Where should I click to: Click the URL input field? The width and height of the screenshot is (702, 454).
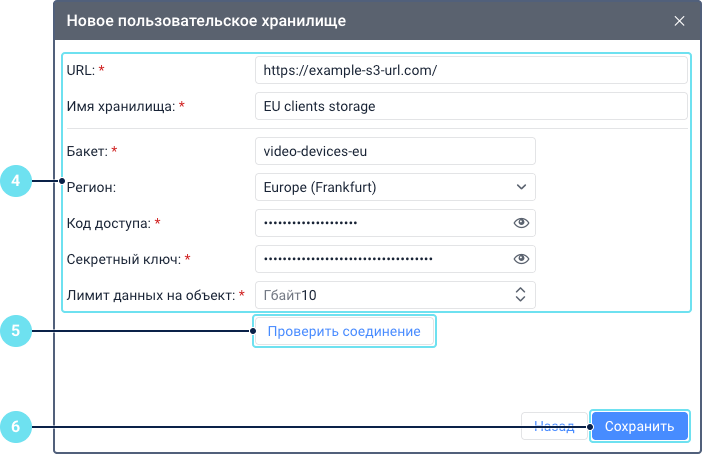coord(471,70)
